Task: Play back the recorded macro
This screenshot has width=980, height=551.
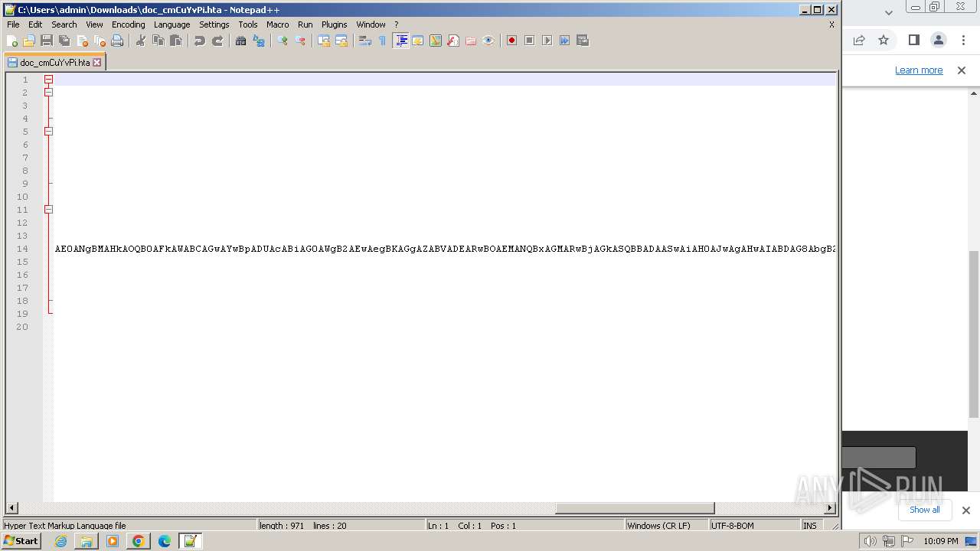Action: coord(547,41)
